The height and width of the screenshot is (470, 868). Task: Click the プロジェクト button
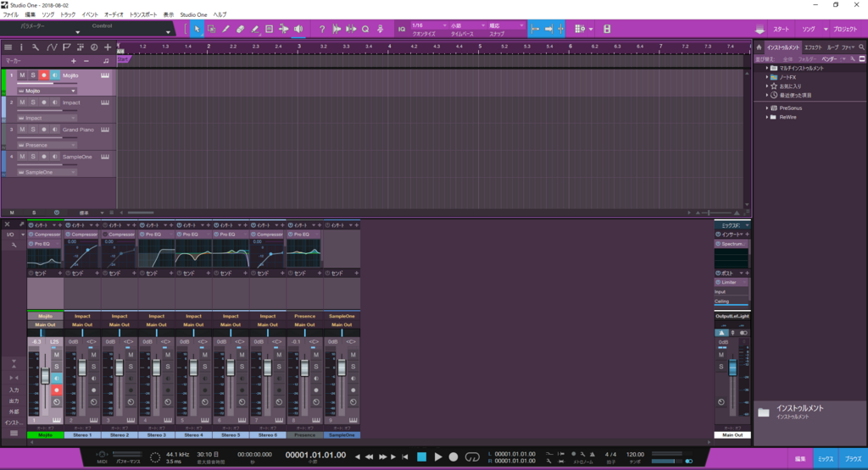pos(845,30)
